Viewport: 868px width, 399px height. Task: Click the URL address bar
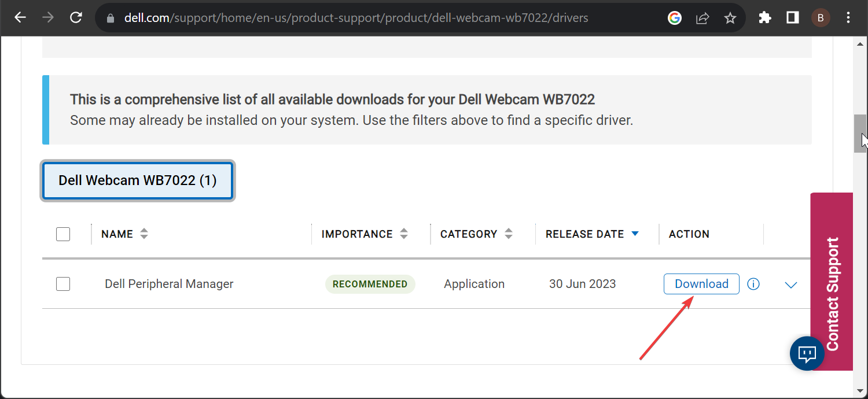pos(356,18)
